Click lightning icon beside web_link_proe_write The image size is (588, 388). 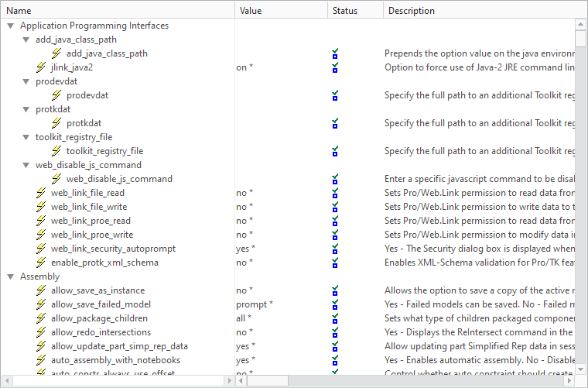pos(41,235)
